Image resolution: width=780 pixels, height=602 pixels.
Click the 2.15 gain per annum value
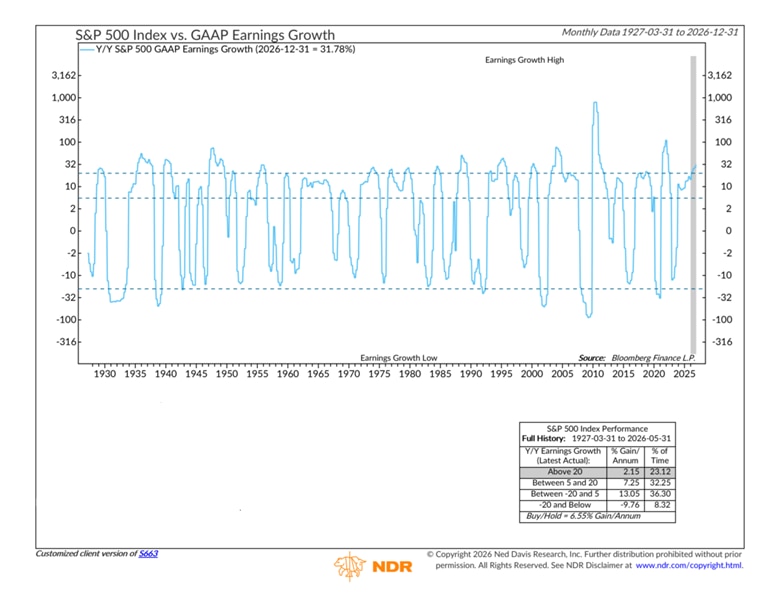pos(631,472)
